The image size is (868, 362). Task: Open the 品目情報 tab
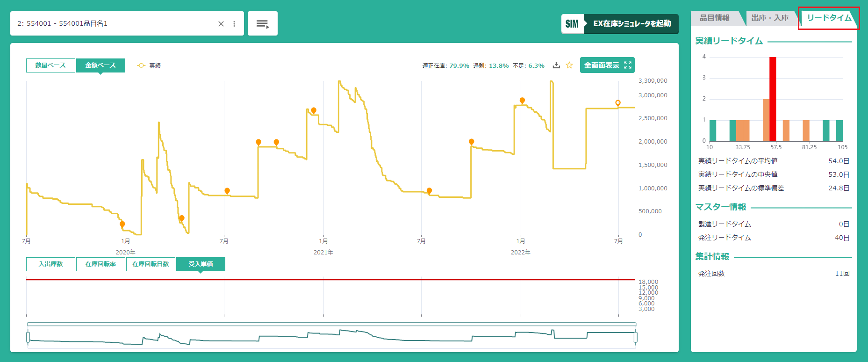click(x=714, y=18)
